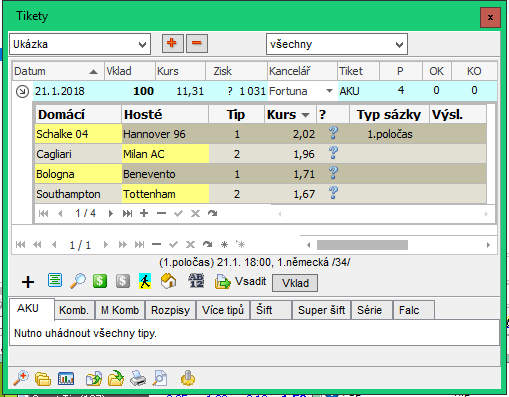
Task: Click the Hosté column header
Action: coord(165,115)
